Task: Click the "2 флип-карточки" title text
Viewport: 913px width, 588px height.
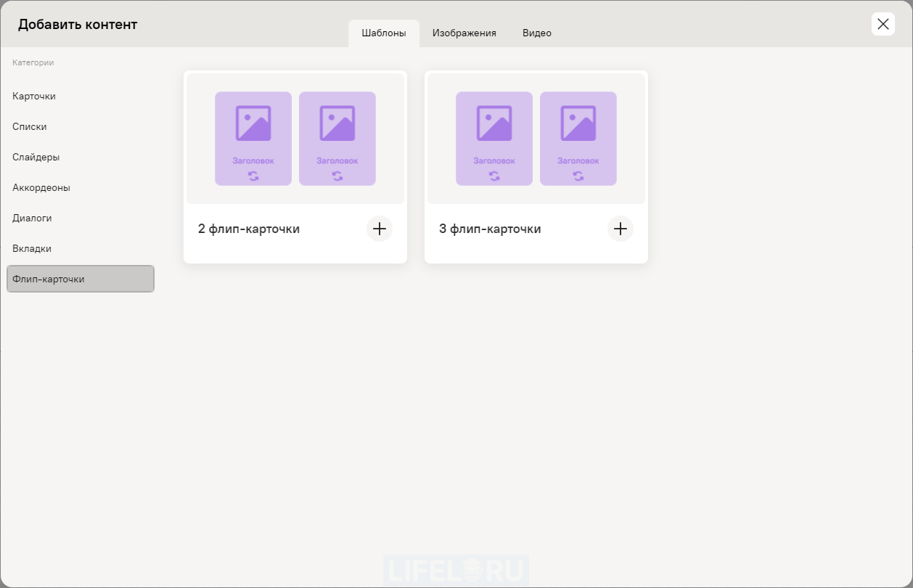Action: [249, 229]
